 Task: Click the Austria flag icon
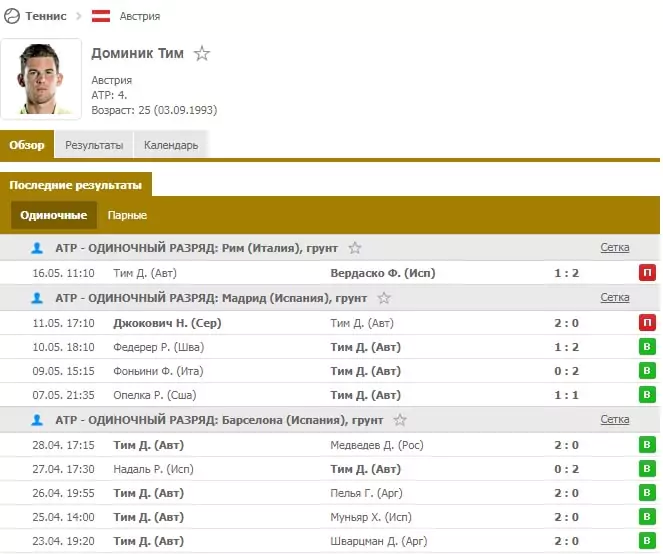(x=101, y=16)
